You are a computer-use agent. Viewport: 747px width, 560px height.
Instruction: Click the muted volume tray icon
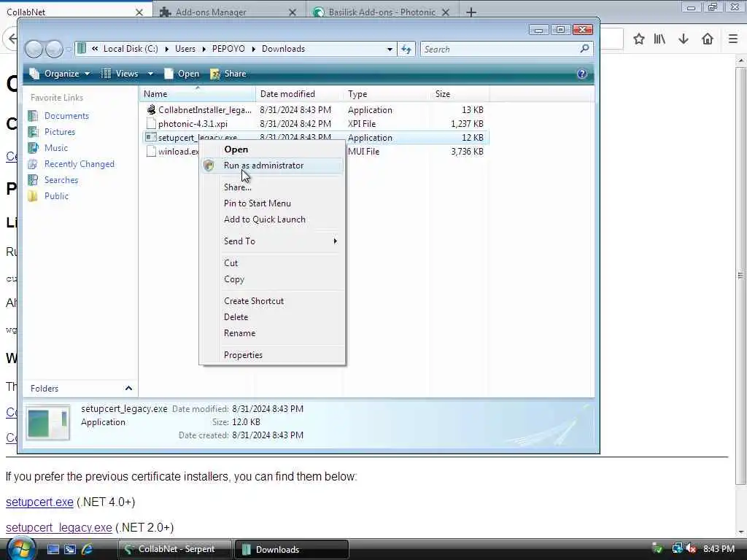(692, 549)
